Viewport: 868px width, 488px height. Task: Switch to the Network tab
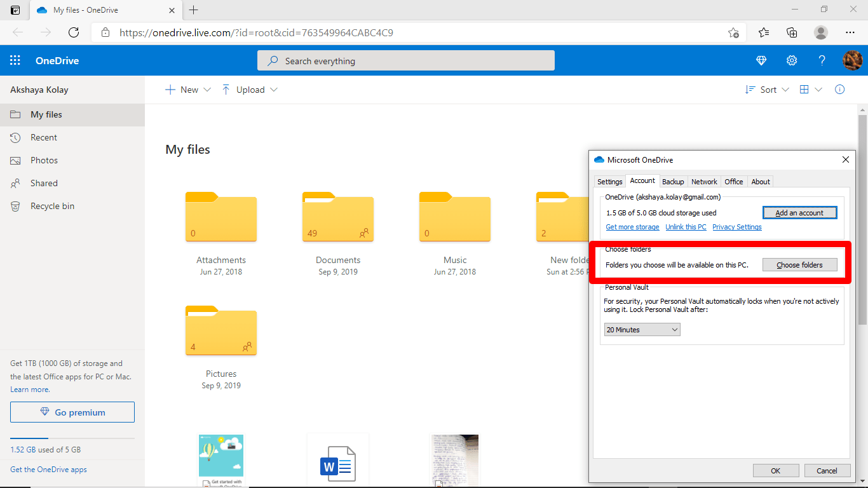point(704,182)
